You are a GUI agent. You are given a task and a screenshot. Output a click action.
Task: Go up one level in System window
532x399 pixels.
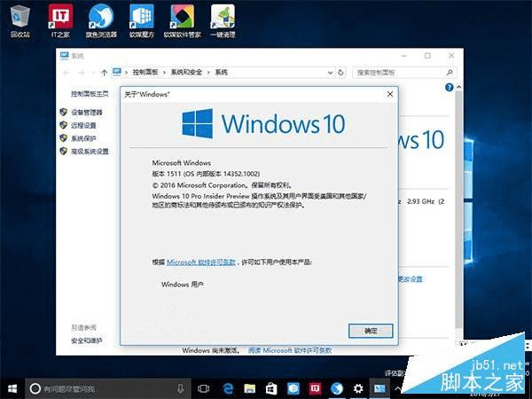[x=104, y=73]
